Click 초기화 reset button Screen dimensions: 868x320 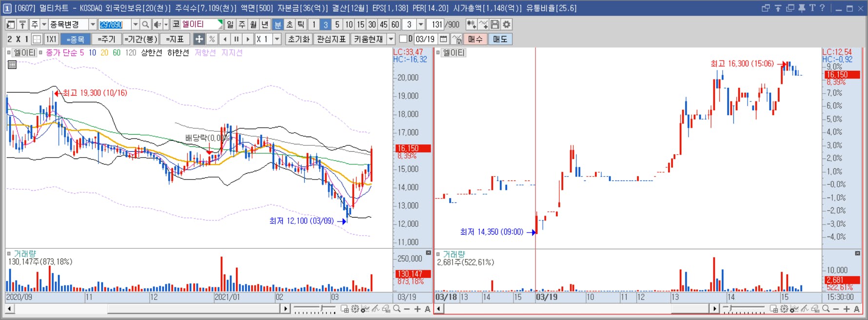(x=298, y=39)
